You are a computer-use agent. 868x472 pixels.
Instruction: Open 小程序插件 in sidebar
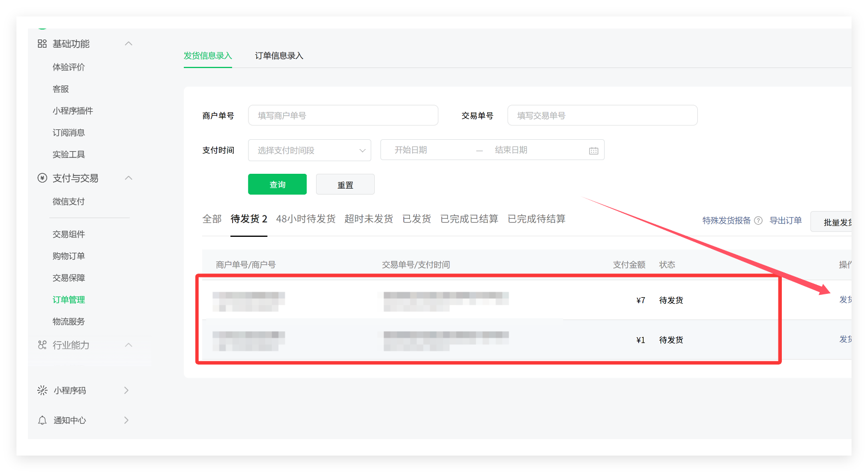[x=72, y=111]
